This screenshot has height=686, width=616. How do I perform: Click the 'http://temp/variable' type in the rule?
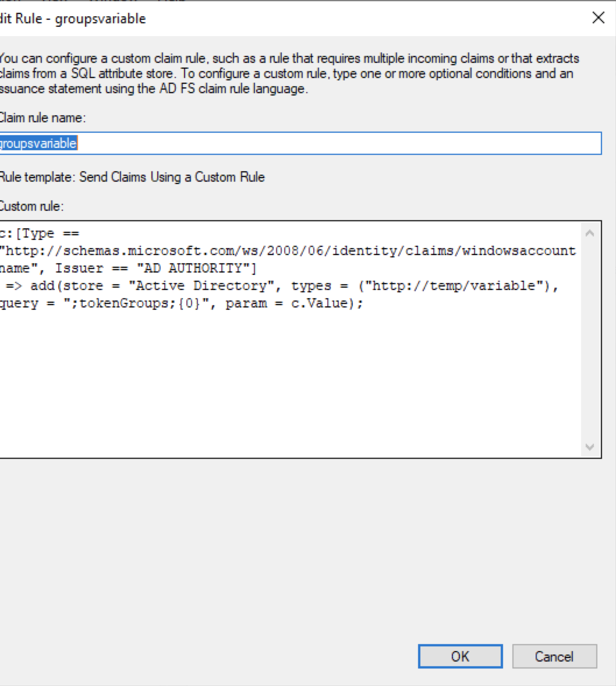(455, 286)
